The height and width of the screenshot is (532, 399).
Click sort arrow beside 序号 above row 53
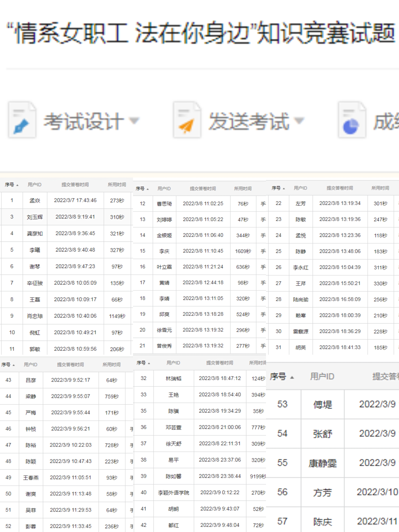(292, 377)
